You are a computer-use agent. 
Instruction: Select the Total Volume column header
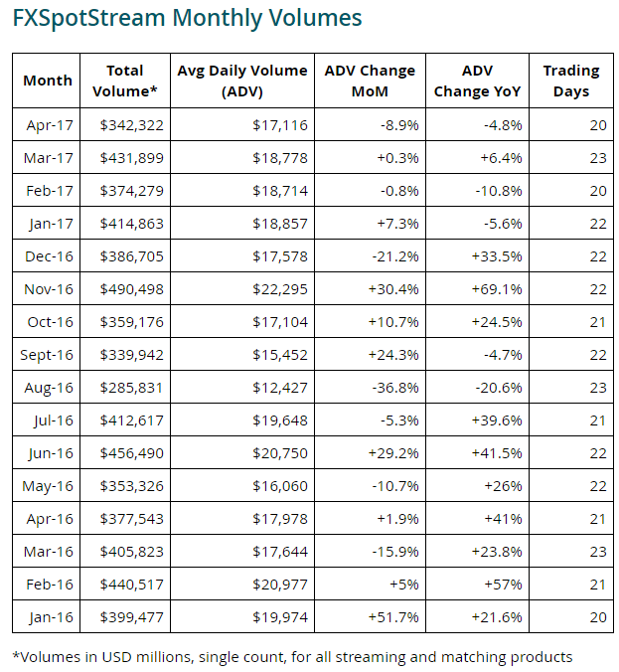[x=124, y=81]
